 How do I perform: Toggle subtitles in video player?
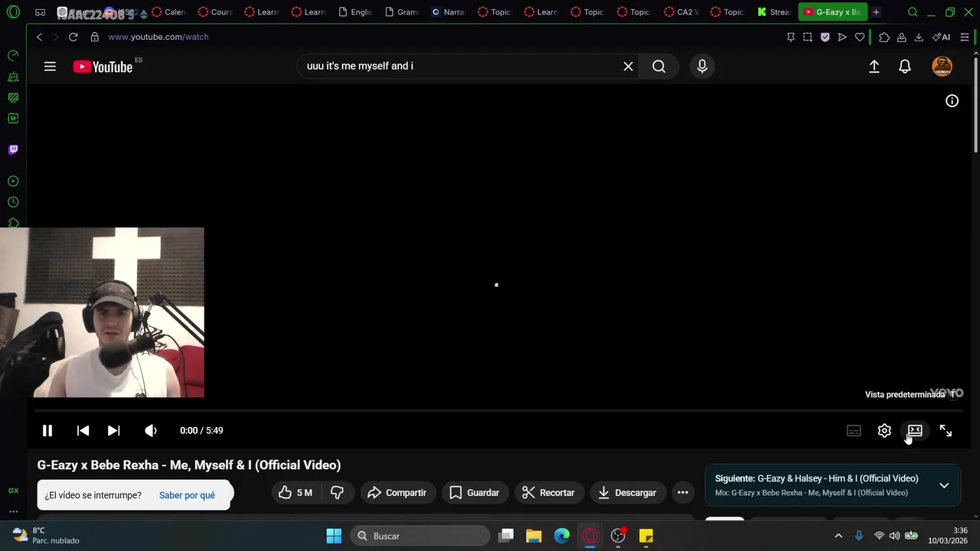coord(854,431)
